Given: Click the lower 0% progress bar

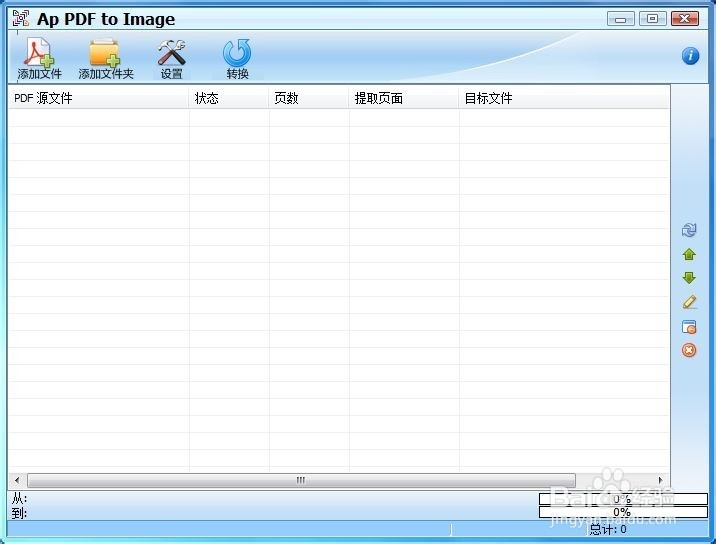Looking at the screenshot, I should coord(623,512).
